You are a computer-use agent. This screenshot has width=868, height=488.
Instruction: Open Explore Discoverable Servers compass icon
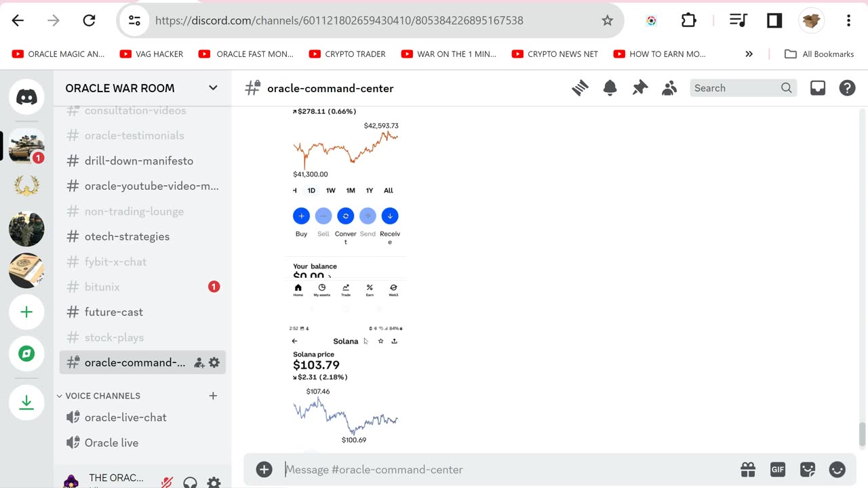[26, 354]
